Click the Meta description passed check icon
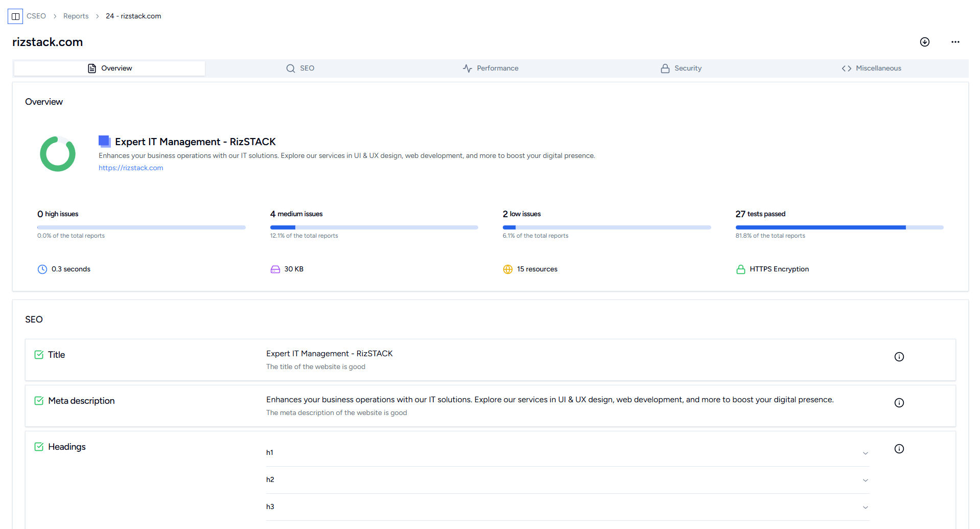The image size is (980, 529). [x=39, y=401]
